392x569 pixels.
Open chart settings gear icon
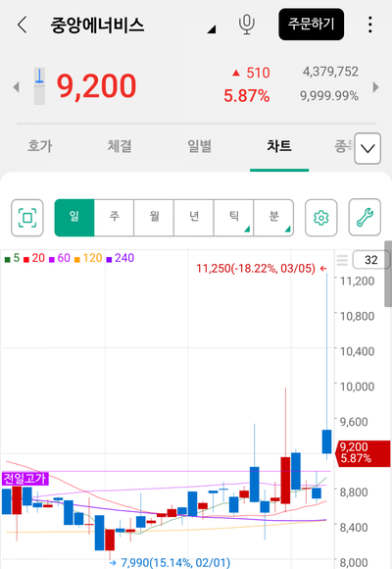click(320, 218)
